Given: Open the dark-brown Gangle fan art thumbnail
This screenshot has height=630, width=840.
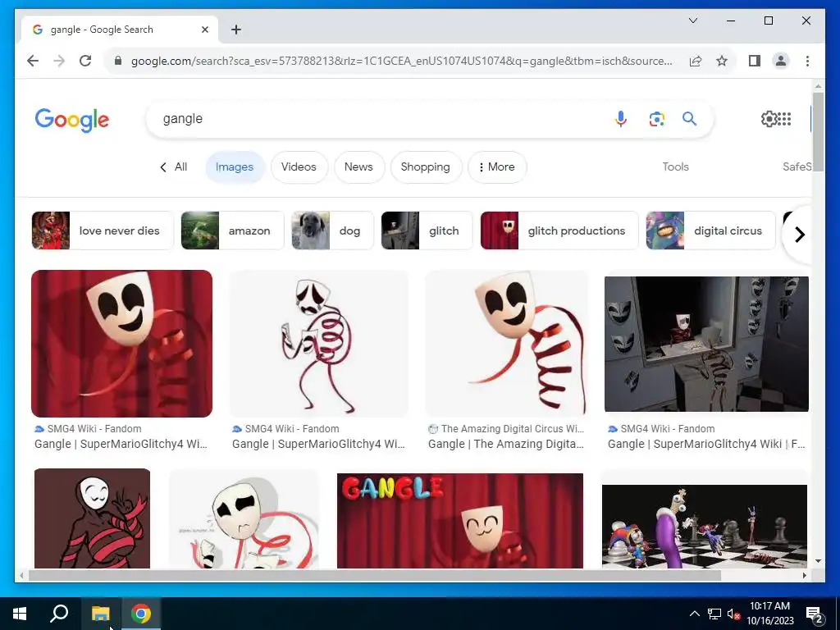Looking at the screenshot, I should pyautogui.click(x=92, y=518).
